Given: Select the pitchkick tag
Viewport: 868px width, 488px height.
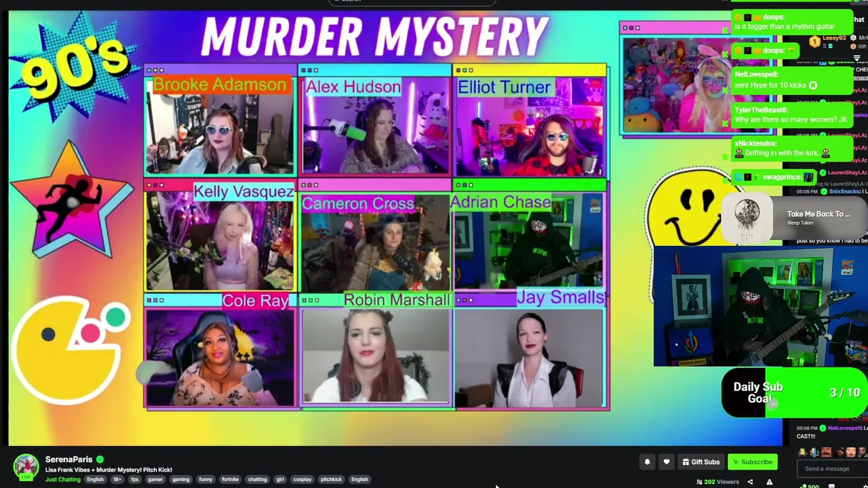Looking at the screenshot, I should tap(331, 479).
